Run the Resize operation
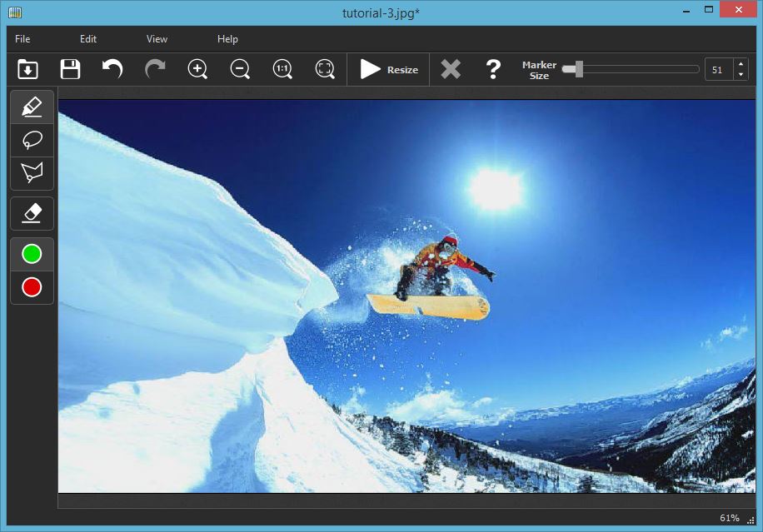The width and height of the screenshot is (763, 532). (x=387, y=69)
